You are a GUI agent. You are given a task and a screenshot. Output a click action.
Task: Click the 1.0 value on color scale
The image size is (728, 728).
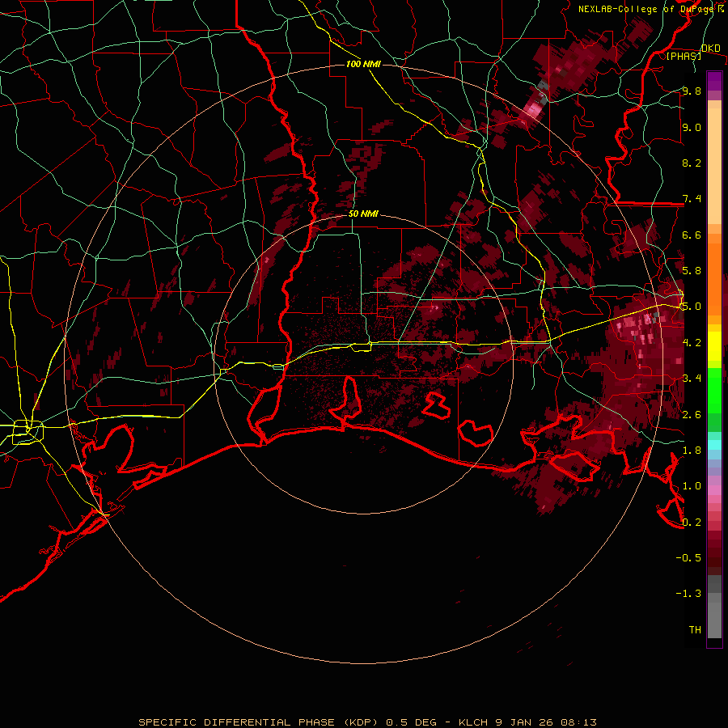point(692,486)
